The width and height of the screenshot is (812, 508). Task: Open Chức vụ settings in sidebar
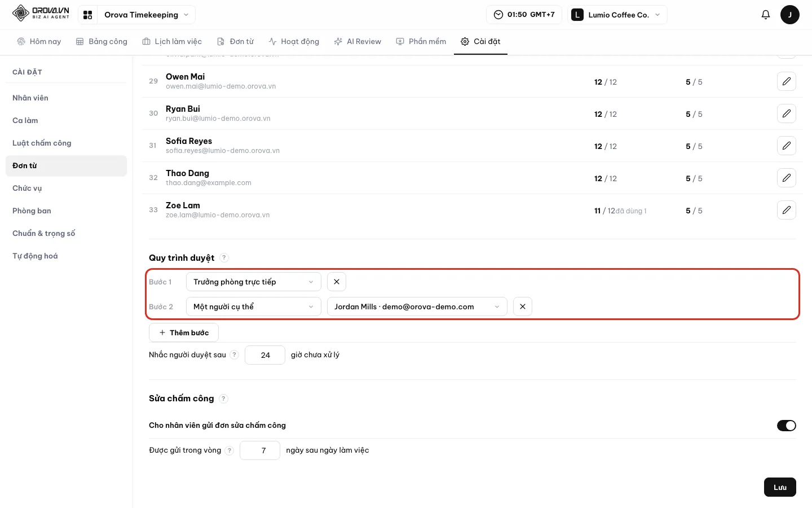[x=66, y=189]
